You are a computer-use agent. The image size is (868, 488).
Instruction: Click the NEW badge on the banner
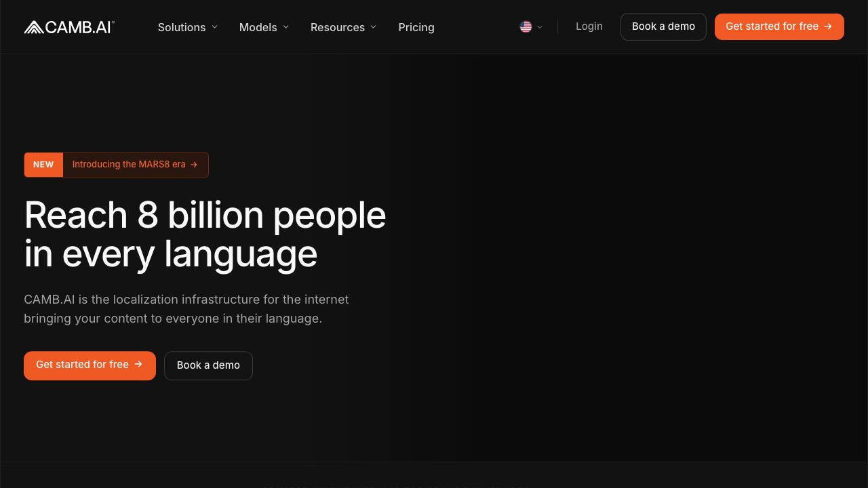tap(43, 165)
